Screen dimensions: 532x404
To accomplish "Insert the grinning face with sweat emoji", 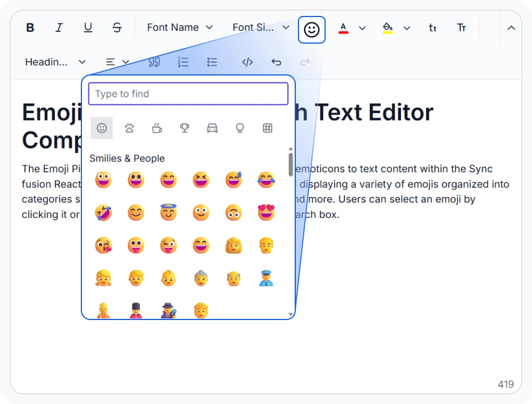I will (x=234, y=180).
